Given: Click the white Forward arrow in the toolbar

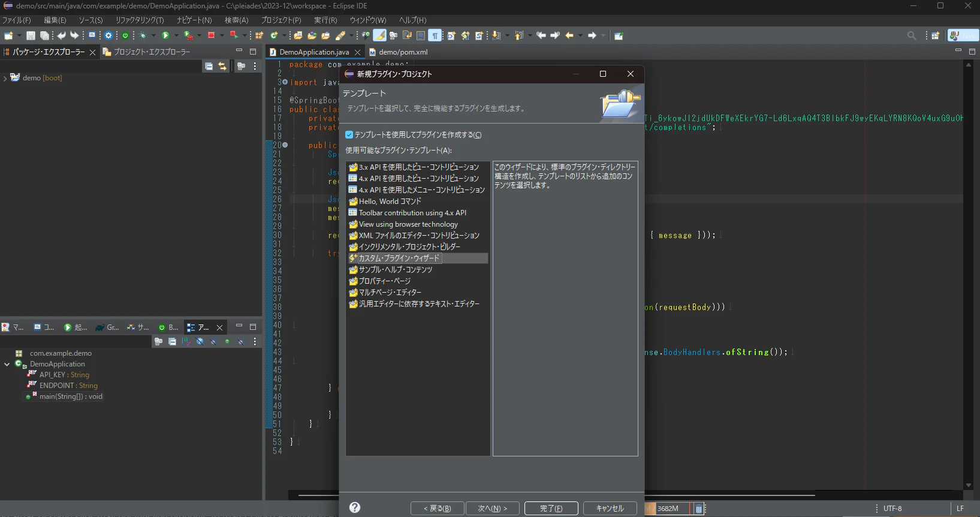Looking at the screenshot, I should [592, 36].
